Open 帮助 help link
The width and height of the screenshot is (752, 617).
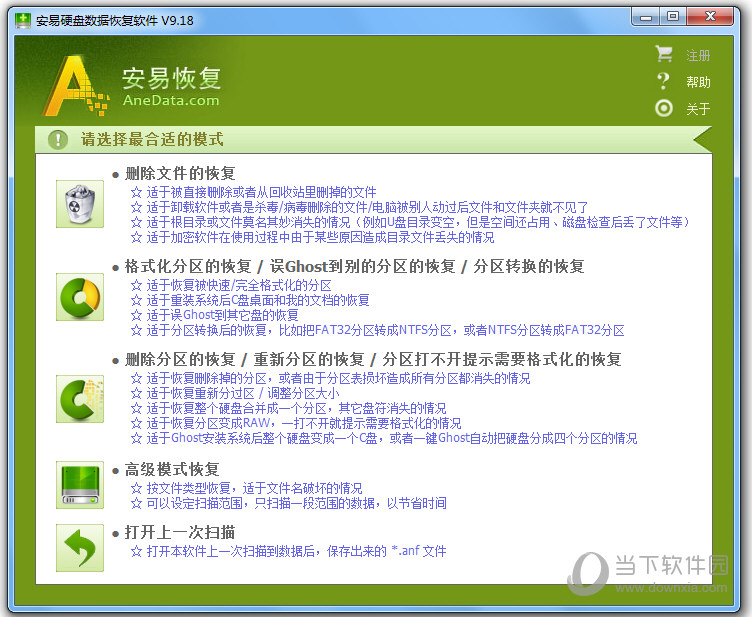click(x=698, y=82)
